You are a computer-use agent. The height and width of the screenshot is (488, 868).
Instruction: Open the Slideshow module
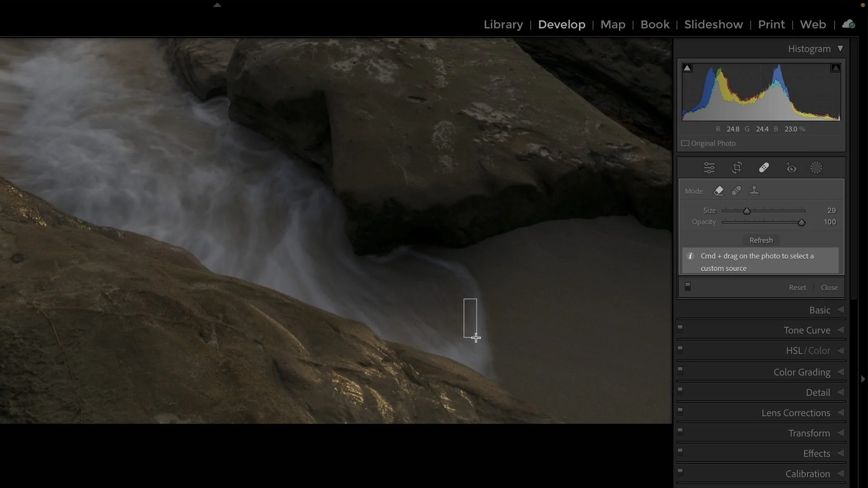coord(714,24)
